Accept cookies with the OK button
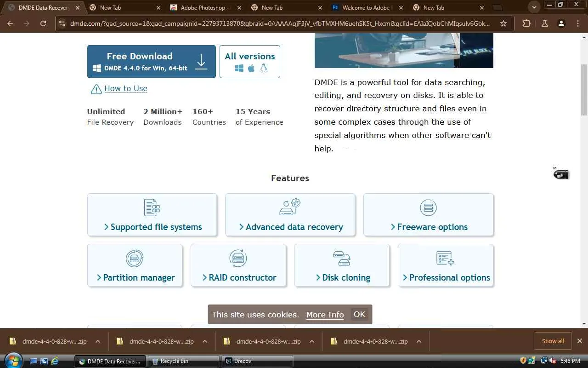 coord(359,314)
